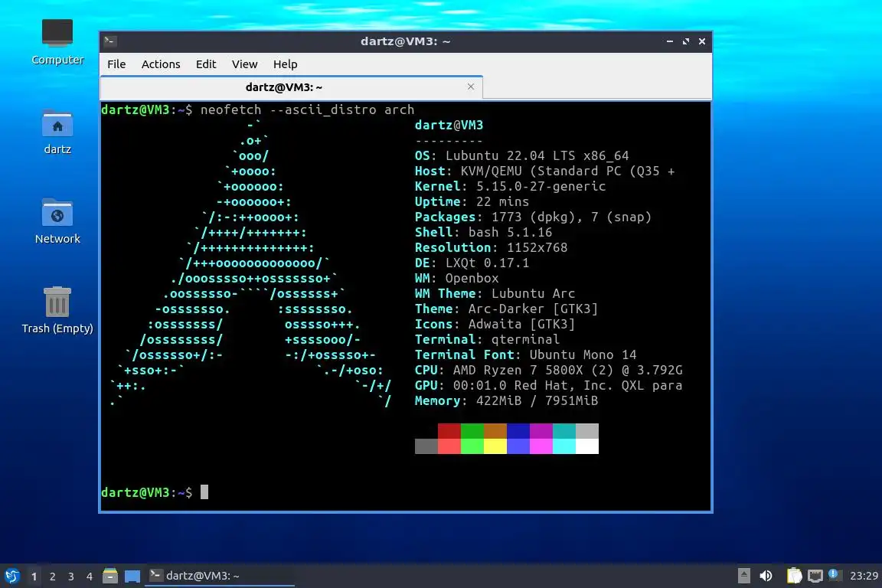The height and width of the screenshot is (588, 882).
Task: Click the 'Icons: Adwaita [GTK3]' line
Action: click(x=495, y=324)
